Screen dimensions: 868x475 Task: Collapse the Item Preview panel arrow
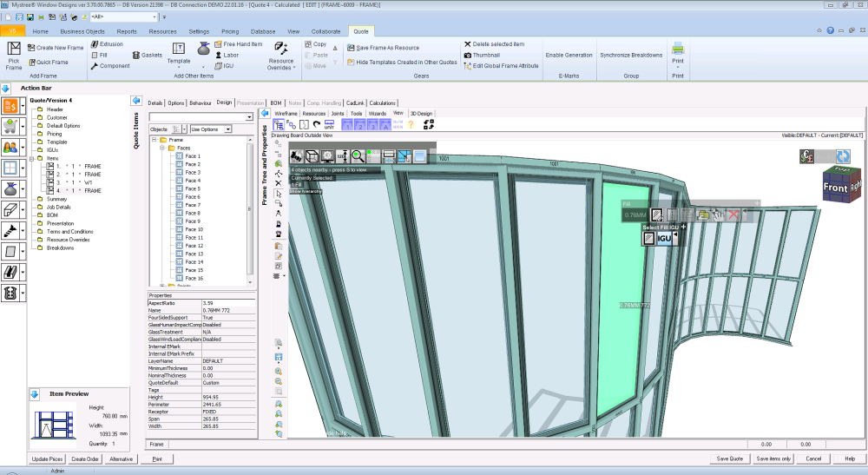pyautogui.click(x=35, y=394)
